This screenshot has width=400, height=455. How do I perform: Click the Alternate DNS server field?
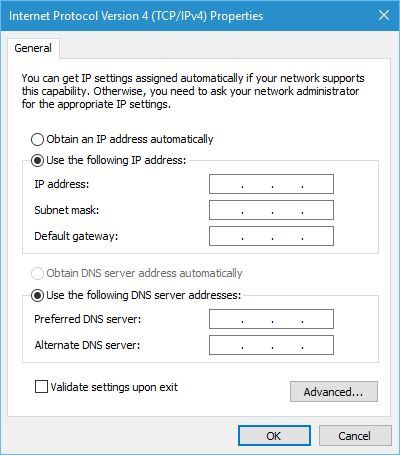[271, 345]
